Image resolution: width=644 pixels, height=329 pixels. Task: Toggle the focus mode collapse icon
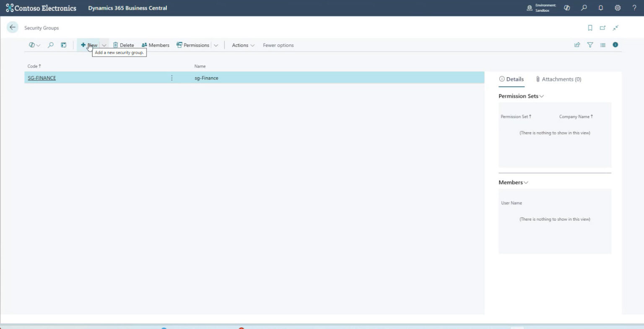(x=615, y=28)
